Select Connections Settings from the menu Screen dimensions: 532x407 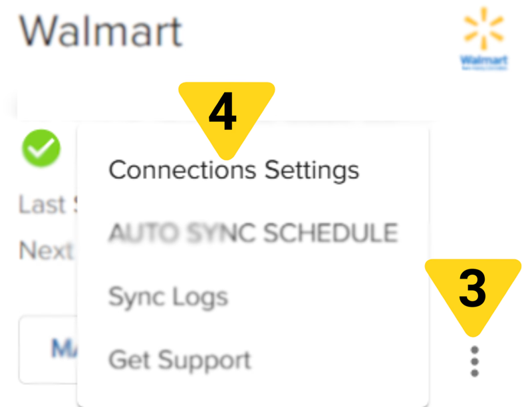(x=234, y=169)
